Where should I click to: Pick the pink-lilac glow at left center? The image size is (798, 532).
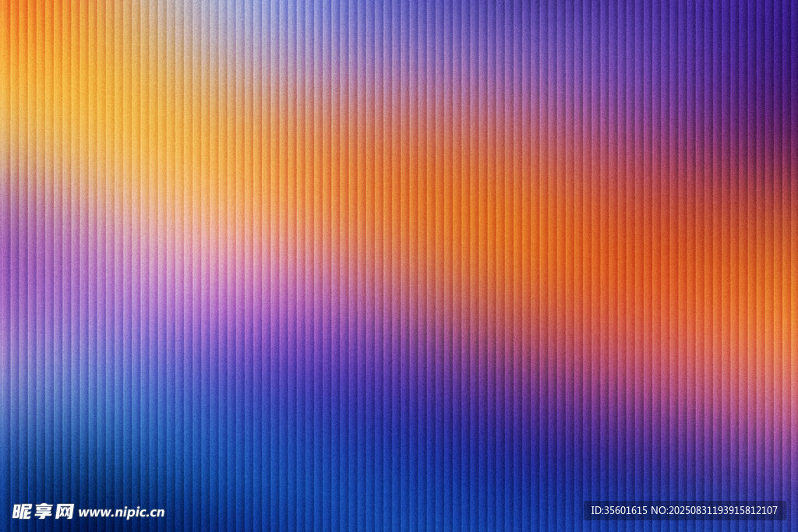tap(203, 265)
